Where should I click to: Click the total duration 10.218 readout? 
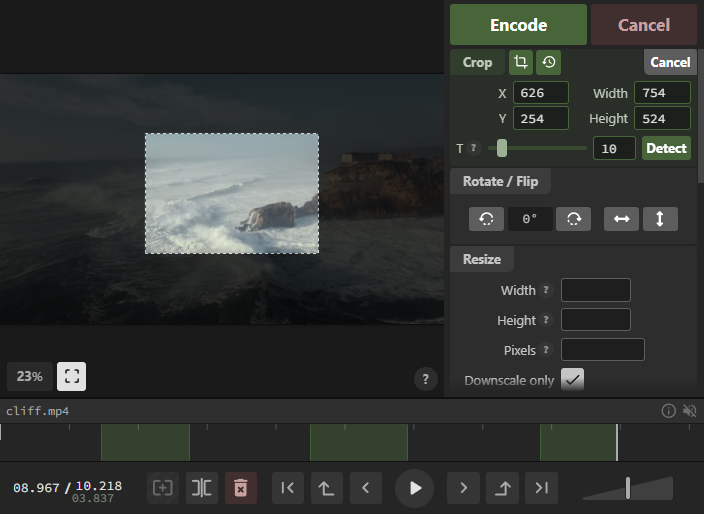tap(99, 486)
